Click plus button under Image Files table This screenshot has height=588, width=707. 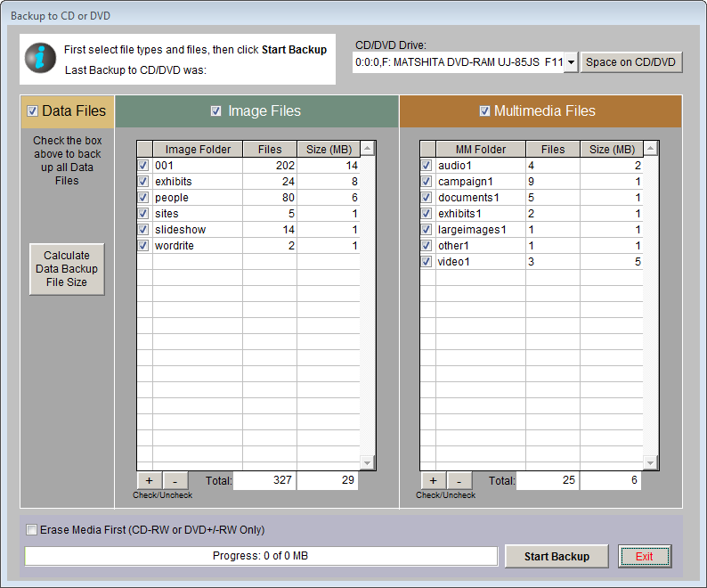148,481
